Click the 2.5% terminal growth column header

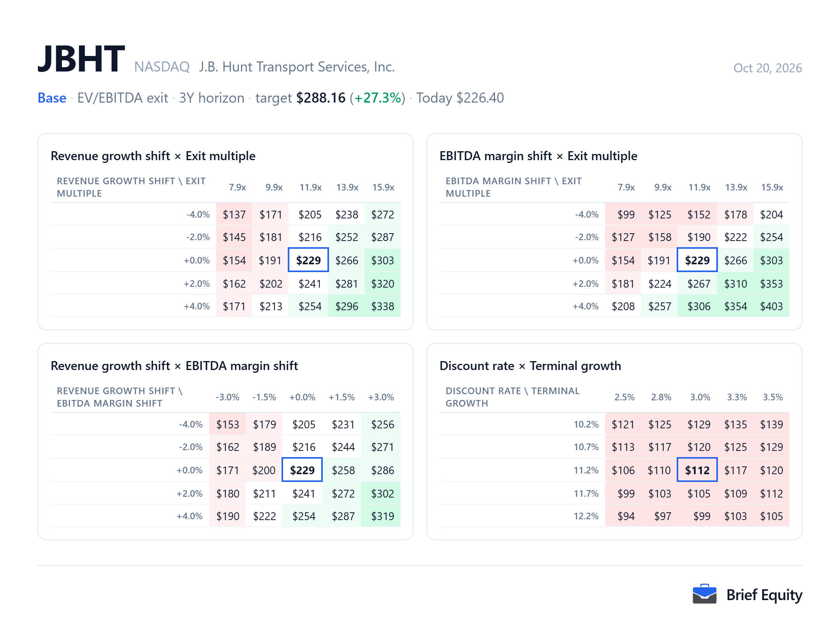point(625,397)
